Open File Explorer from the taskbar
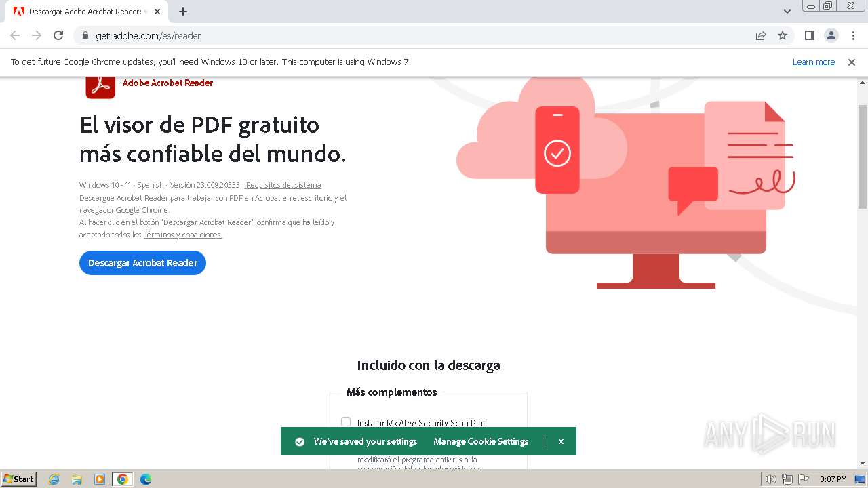Screen dimensions: 868x488 77,479
